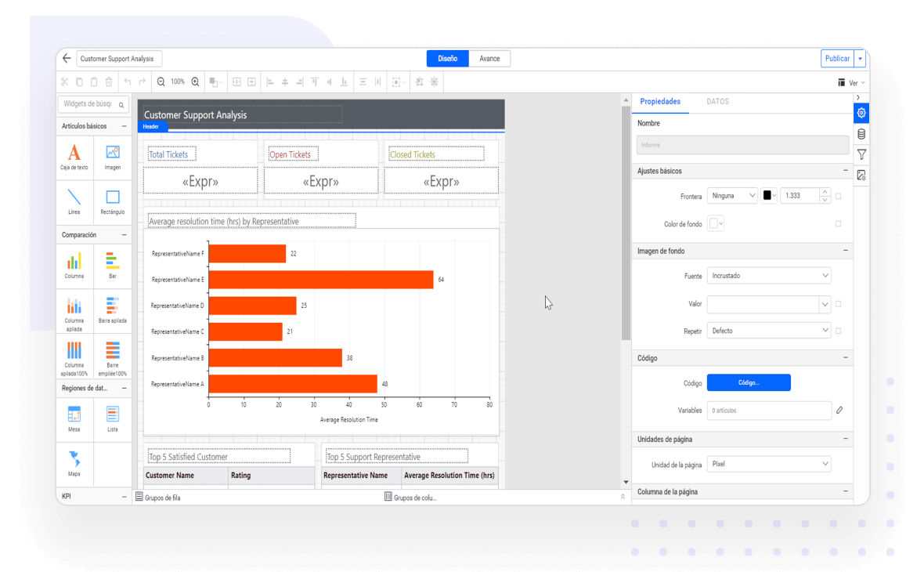924x572 pixels.
Task: Select the Imagen widget
Action: (x=113, y=157)
